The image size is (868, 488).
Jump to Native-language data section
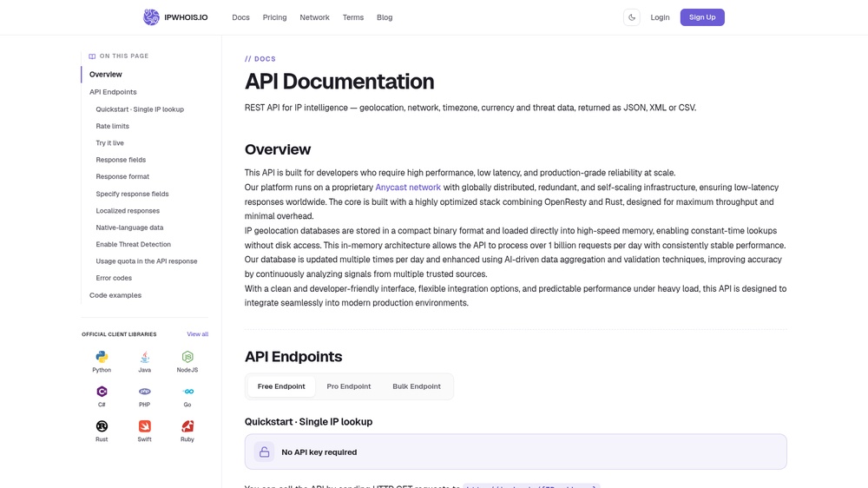pyautogui.click(x=129, y=228)
